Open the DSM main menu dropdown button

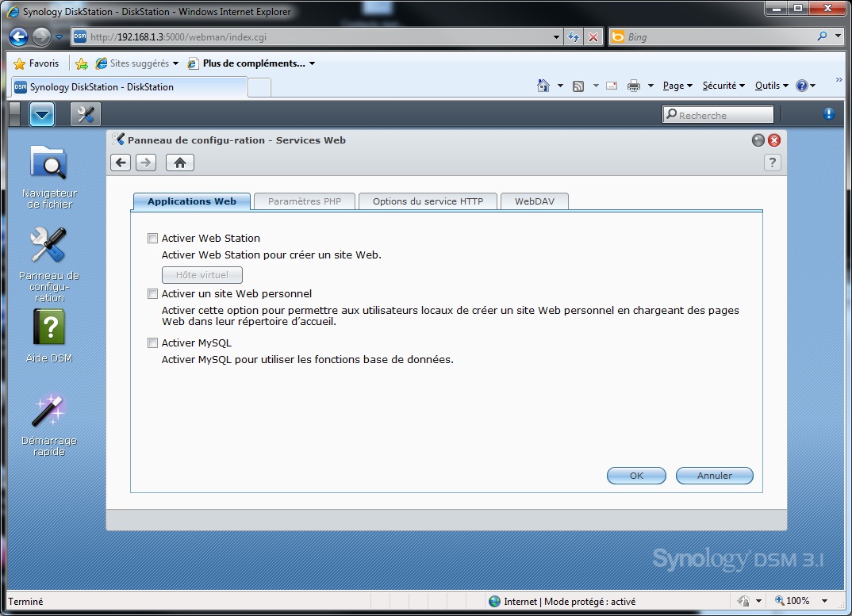coord(42,114)
